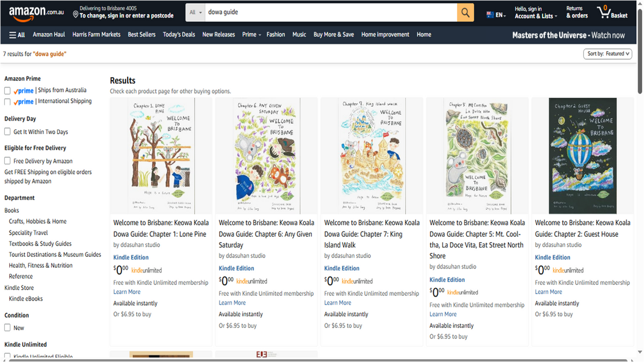Click Masters of the Universe Watch now banner
644x362 pixels.
point(568,35)
